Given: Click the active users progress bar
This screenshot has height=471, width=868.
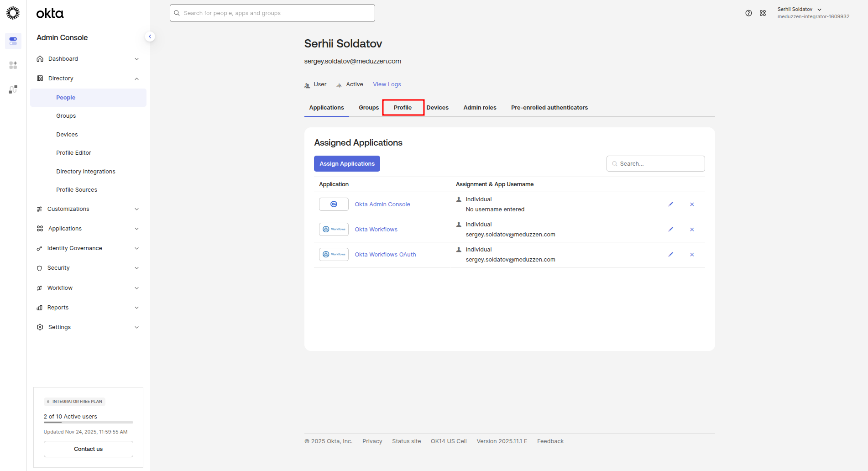Looking at the screenshot, I should pyautogui.click(x=89, y=423).
